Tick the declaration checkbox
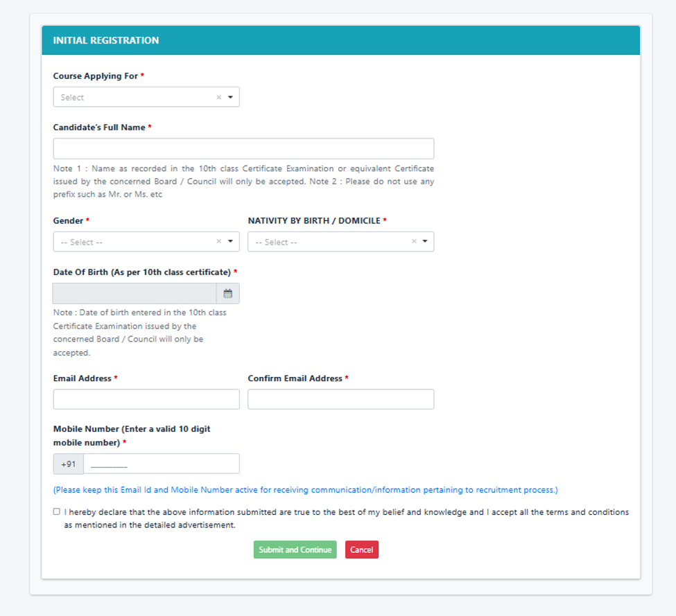 coord(56,511)
